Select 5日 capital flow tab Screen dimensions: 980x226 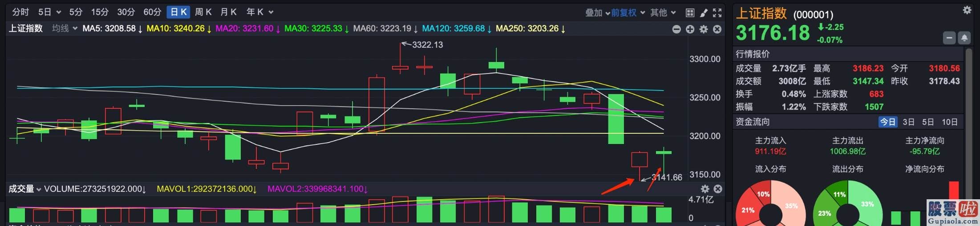928,122
